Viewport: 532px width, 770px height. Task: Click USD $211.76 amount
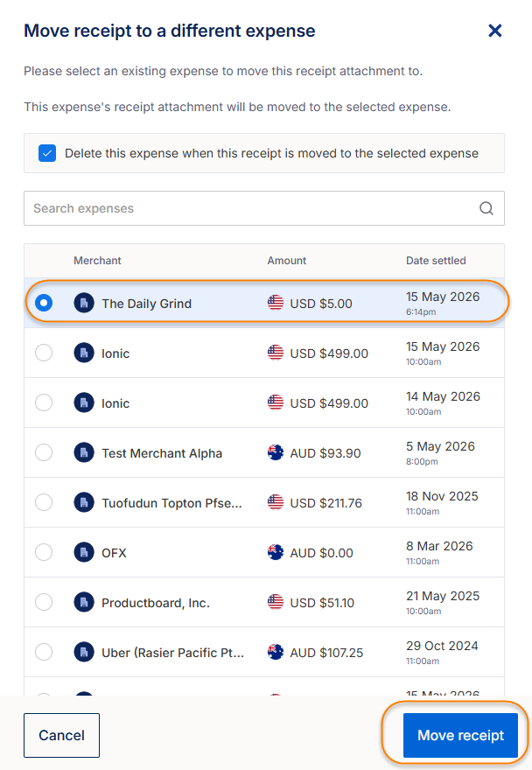coord(325,503)
